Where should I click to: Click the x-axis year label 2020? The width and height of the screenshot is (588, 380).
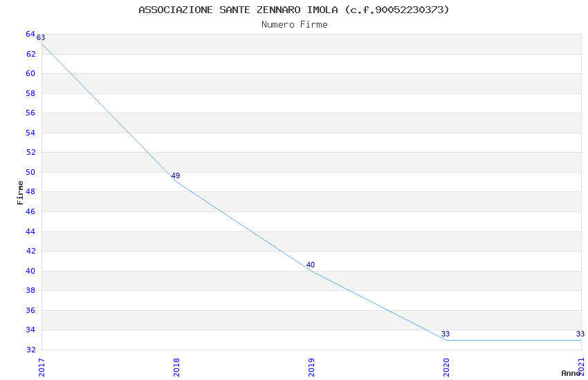[446, 368]
